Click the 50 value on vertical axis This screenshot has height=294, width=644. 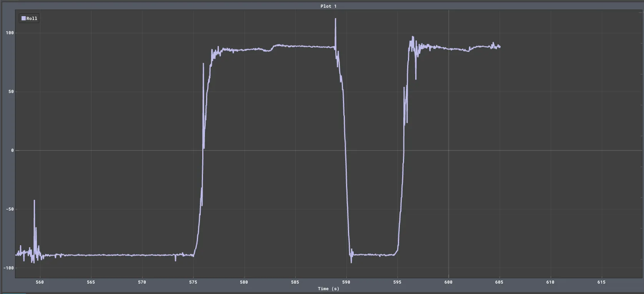11,91
